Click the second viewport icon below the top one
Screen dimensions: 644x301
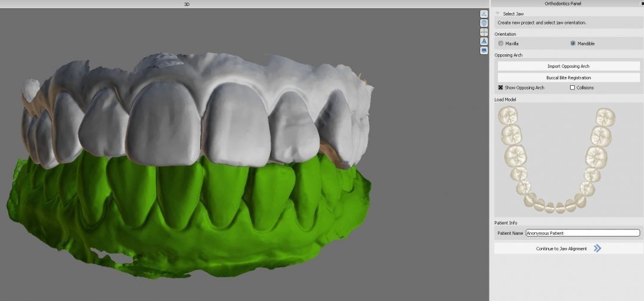pyautogui.click(x=484, y=23)
